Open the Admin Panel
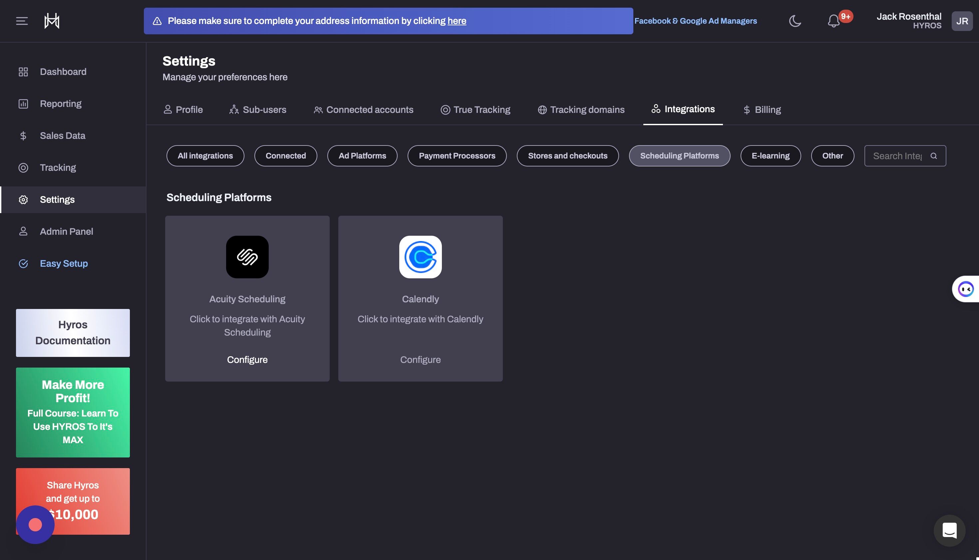 [x=66, y=231]
